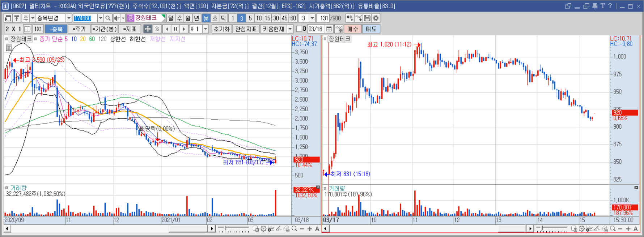The image size is (644, 237).
Task: Open the 키움현재 dropdown arrow
Action: (x=290, y=29)
